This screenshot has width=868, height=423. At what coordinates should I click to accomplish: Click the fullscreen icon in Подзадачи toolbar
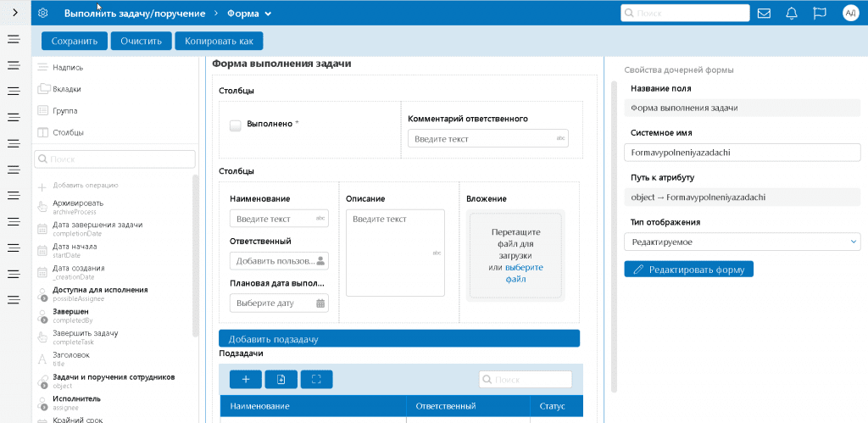coord(316,379)
